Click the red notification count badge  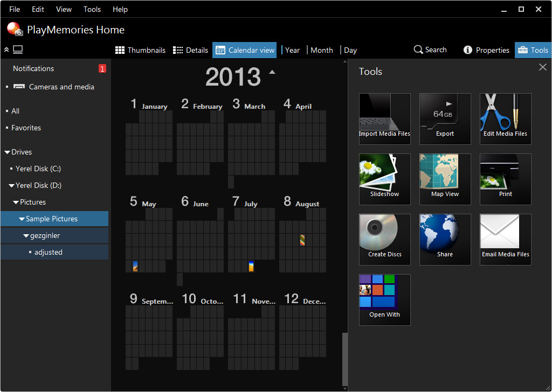point(102,68)
